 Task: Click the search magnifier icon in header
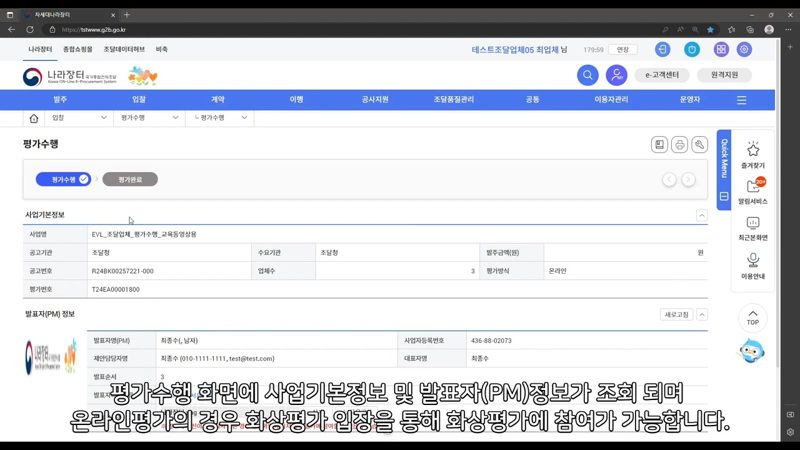[587, 75]
